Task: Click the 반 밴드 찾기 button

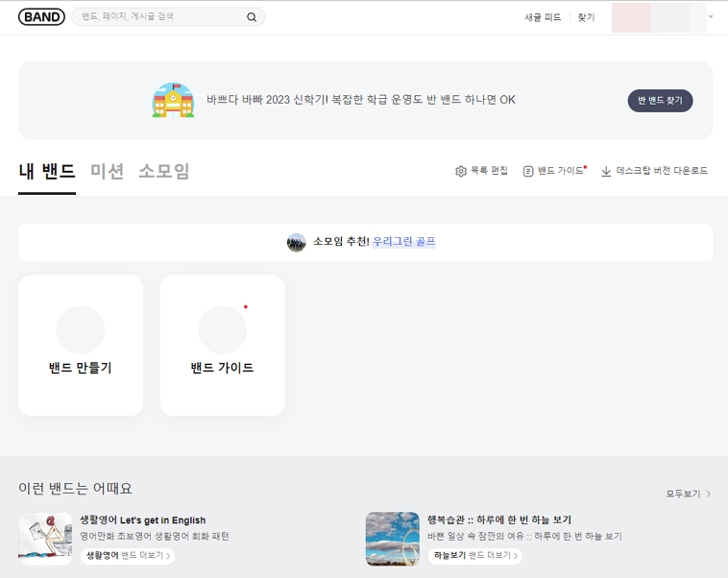Action: [660, 101]
